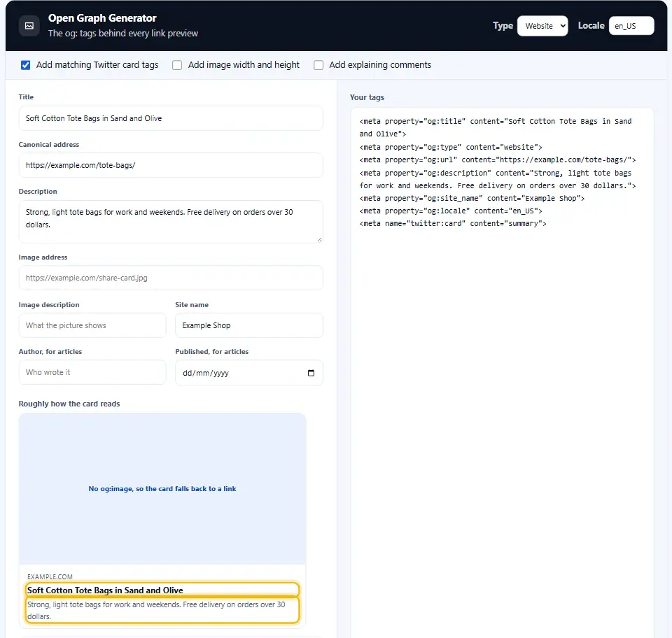Click the No og:image placeholder area

[x=162, y=488]
